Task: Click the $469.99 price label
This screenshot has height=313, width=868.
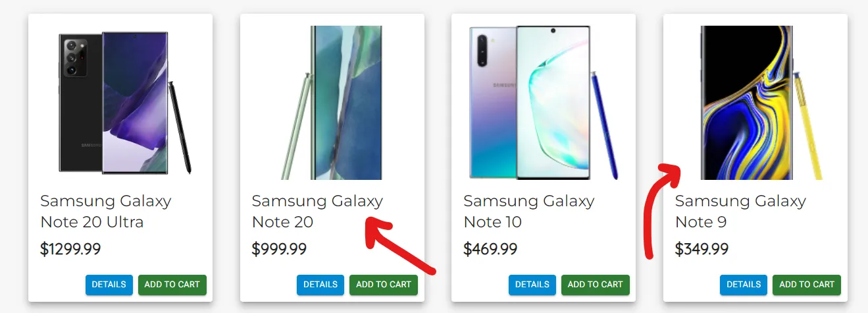Action: pyautogui.click(x=491, y=249)
